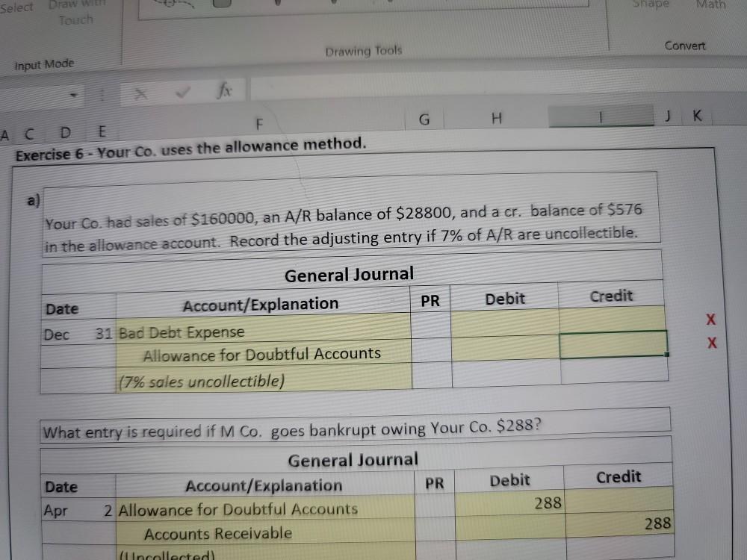Click 'Accounts Receivable' account cell
Image resolution: width=747 pixels, height=560 pixels.
[265, 532]
